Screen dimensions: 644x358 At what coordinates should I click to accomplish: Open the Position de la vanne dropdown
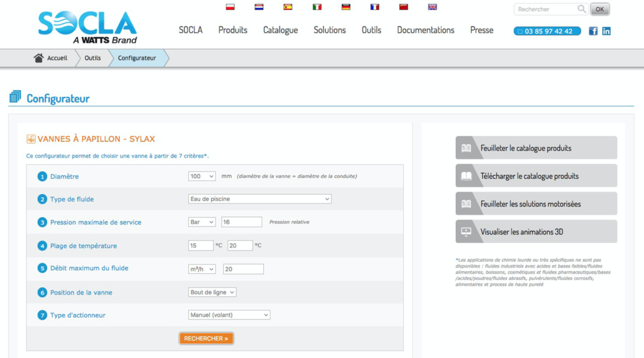click(x=212, y=293)
